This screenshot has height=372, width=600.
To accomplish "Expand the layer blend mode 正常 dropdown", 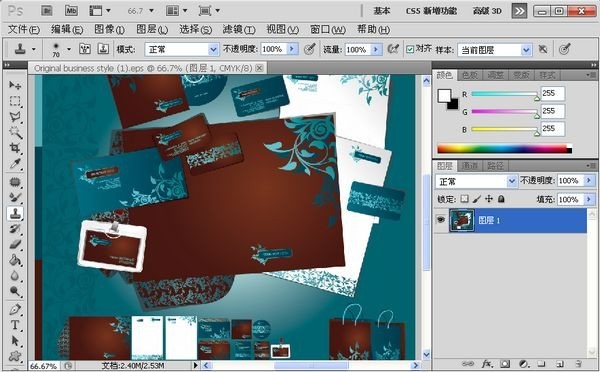I will [476, 181].
